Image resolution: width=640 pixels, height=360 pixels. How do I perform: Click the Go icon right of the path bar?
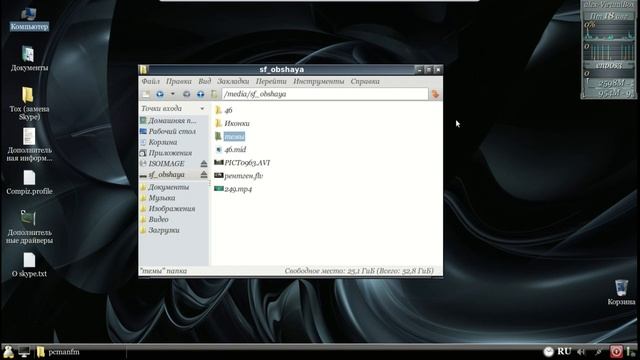coord(435,94)
